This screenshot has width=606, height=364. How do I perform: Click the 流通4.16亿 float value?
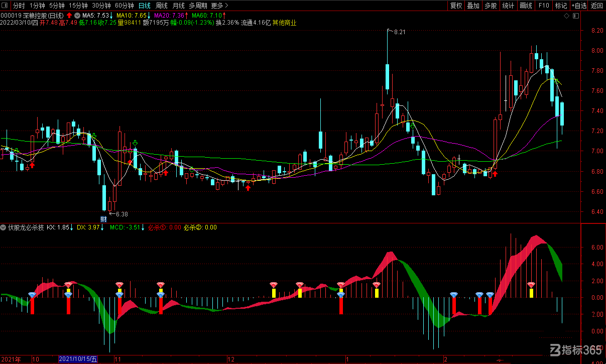pyautogui.click(x=256, y=23)
